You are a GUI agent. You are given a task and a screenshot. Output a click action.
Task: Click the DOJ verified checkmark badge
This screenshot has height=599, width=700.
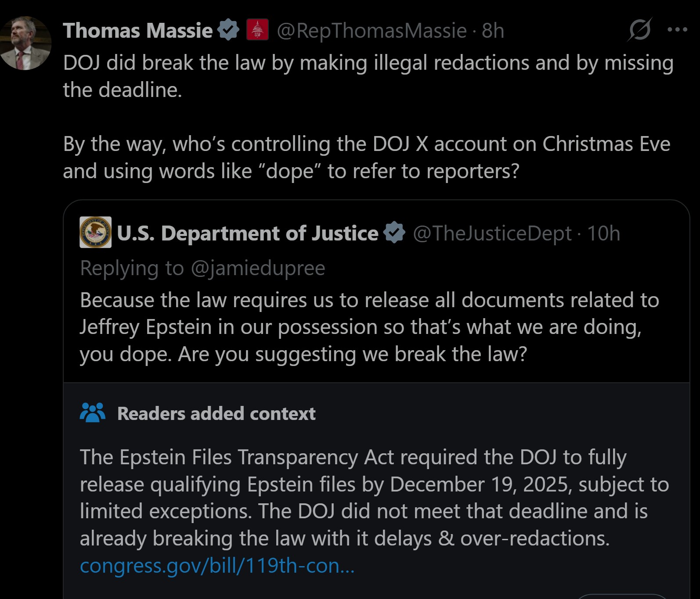coord(394,233)
